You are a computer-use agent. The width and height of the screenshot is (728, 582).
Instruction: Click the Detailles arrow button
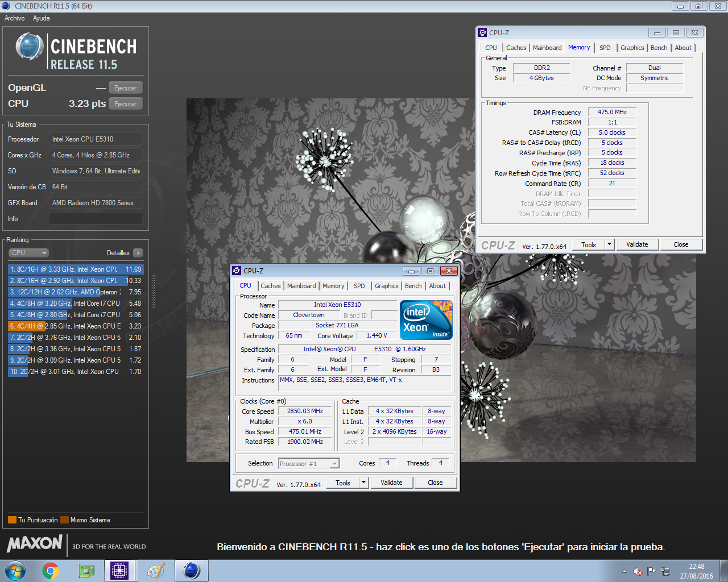[x=138, y=253]
